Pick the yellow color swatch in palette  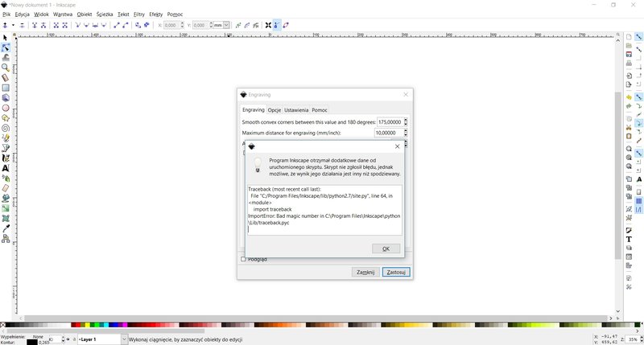pos(88,325)
